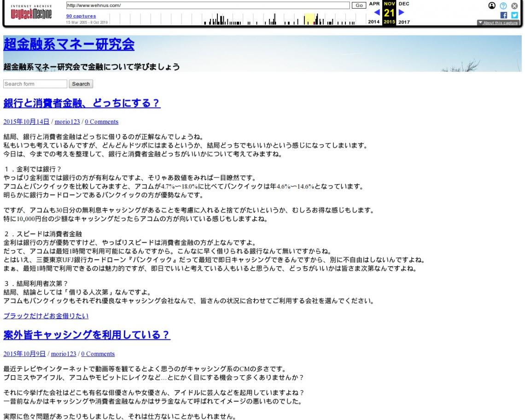Click the heading text １．金利では銀行？
Viewport: 525px width, 420px height.
33,169
